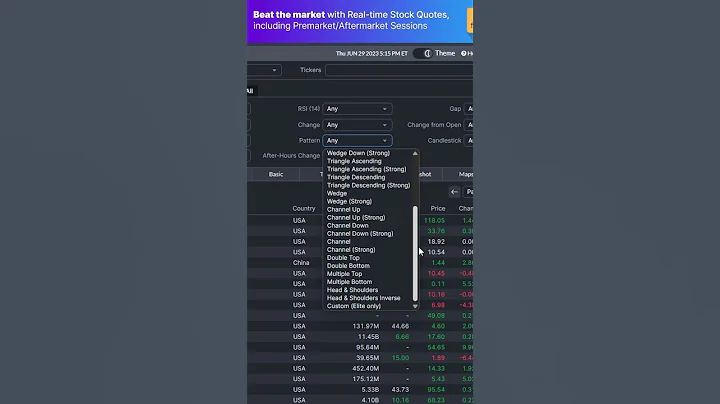Click the 11.45B market cap value
The image size is (720, 404).
tap(368, 337)
